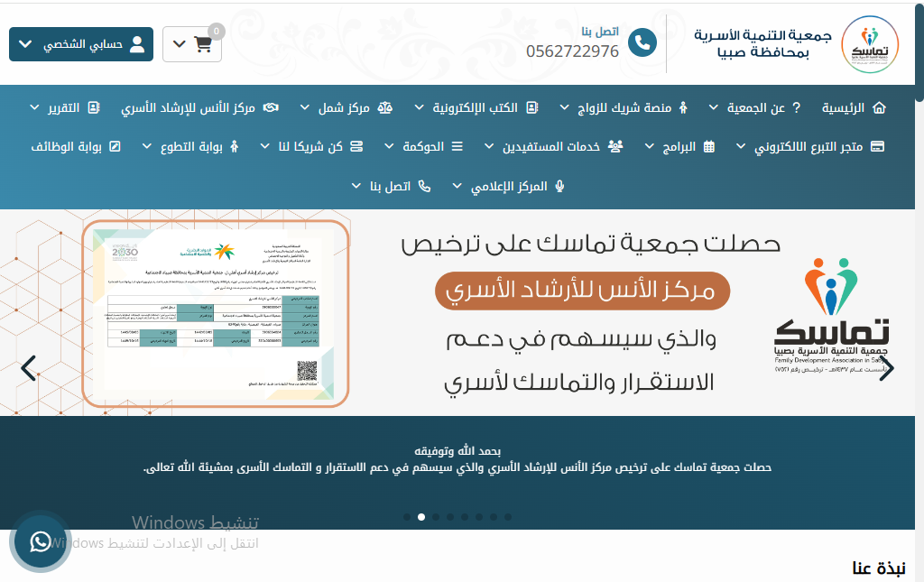Click the person icon beside منصة شريك للزواج

(x=683, y=107)
